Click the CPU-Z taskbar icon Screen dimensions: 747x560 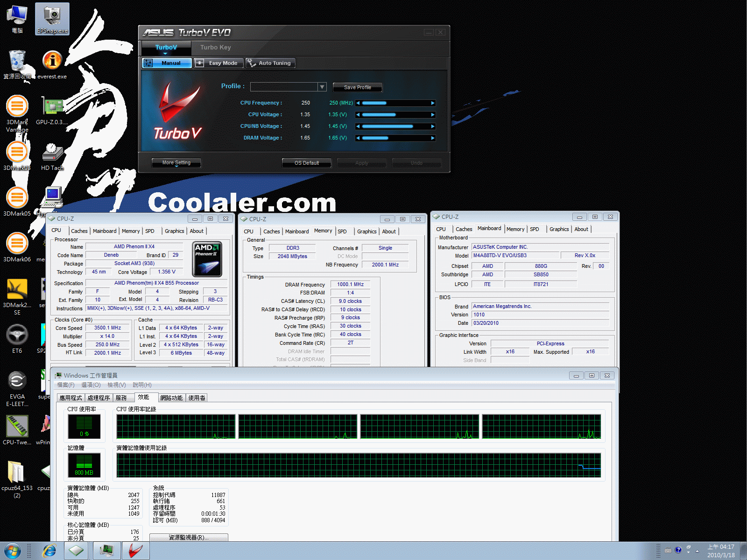[76, 551]
